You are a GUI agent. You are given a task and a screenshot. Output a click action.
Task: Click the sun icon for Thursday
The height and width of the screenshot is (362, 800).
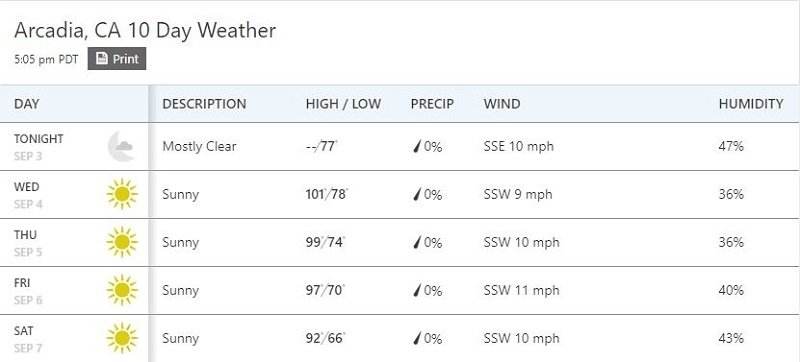pyautogui.click(x=122, y=242)
